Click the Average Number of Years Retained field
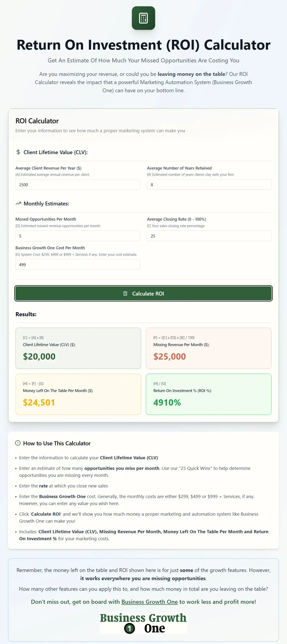287x644 pixels. 209,184
